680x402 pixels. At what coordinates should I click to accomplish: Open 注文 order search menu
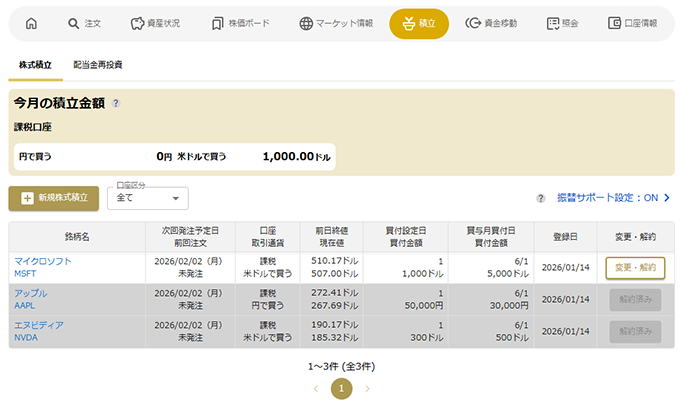[85, 23]
